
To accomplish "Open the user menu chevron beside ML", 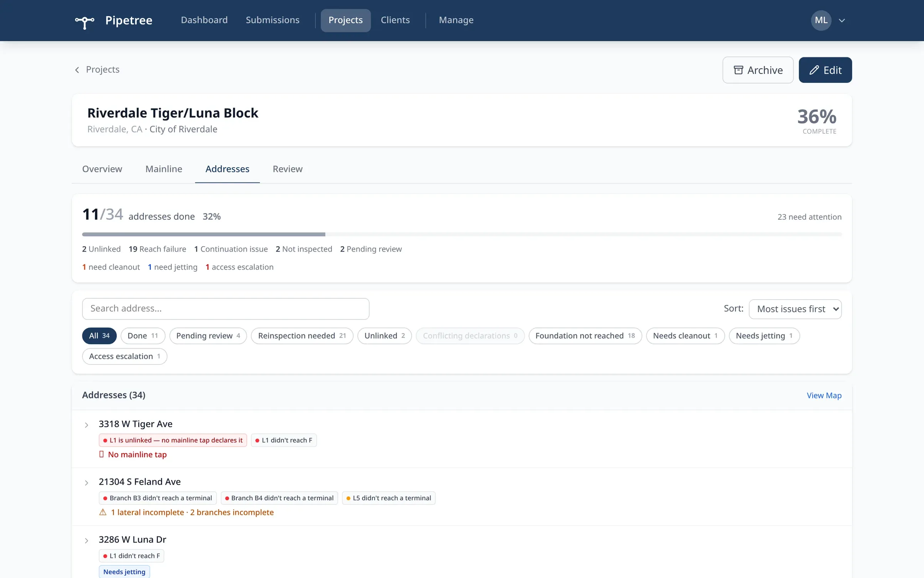I will point(842,20).
